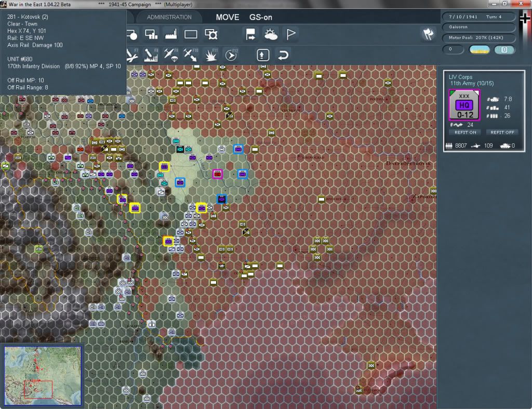Turn REFIT ON for LIV Corps

point(465,133)
